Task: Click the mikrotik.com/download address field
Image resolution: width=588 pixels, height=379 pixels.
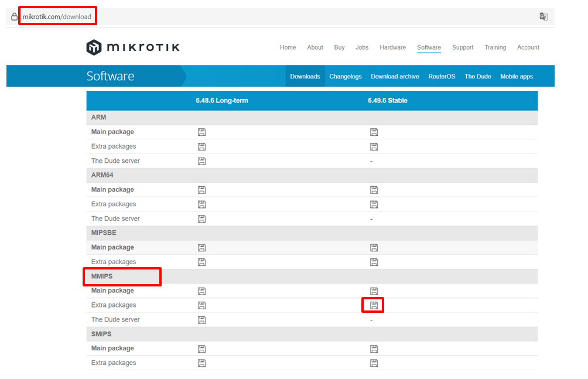Action: tap(57, 17)
